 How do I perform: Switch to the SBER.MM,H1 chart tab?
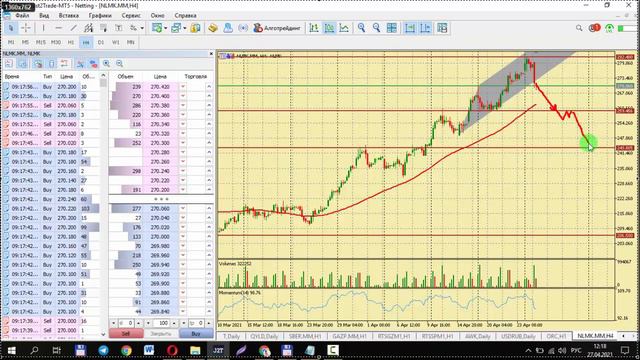point(304,336)
